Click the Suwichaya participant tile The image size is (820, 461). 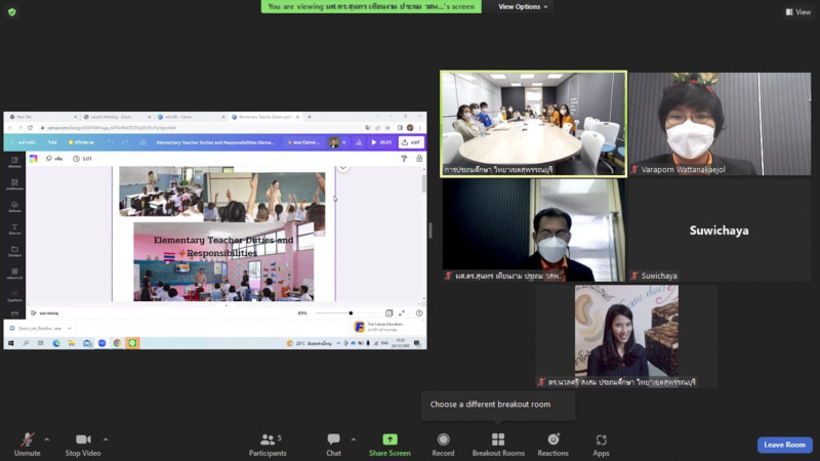point(720,230)
